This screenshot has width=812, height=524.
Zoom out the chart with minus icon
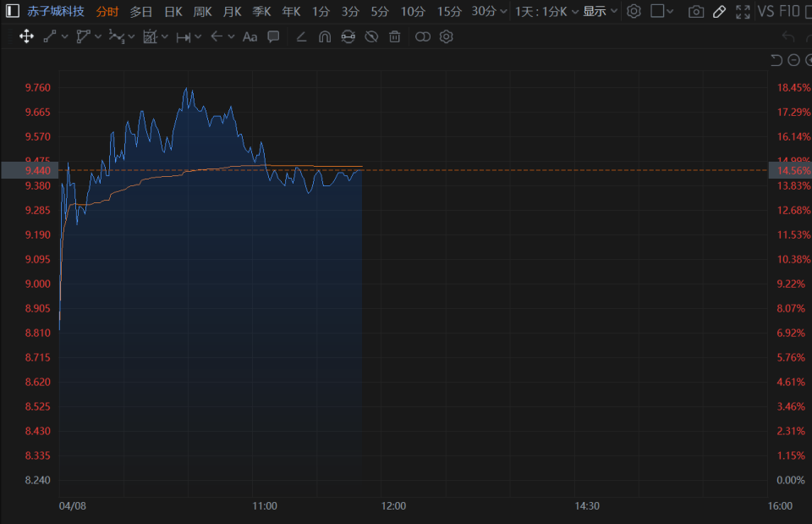[794, 60]
